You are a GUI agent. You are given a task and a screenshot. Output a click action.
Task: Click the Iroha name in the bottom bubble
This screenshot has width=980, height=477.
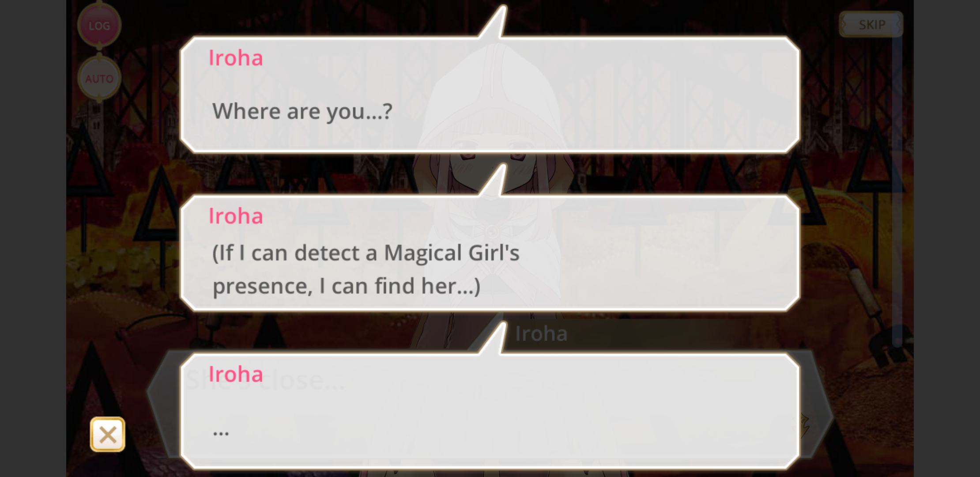pos(236,374)
